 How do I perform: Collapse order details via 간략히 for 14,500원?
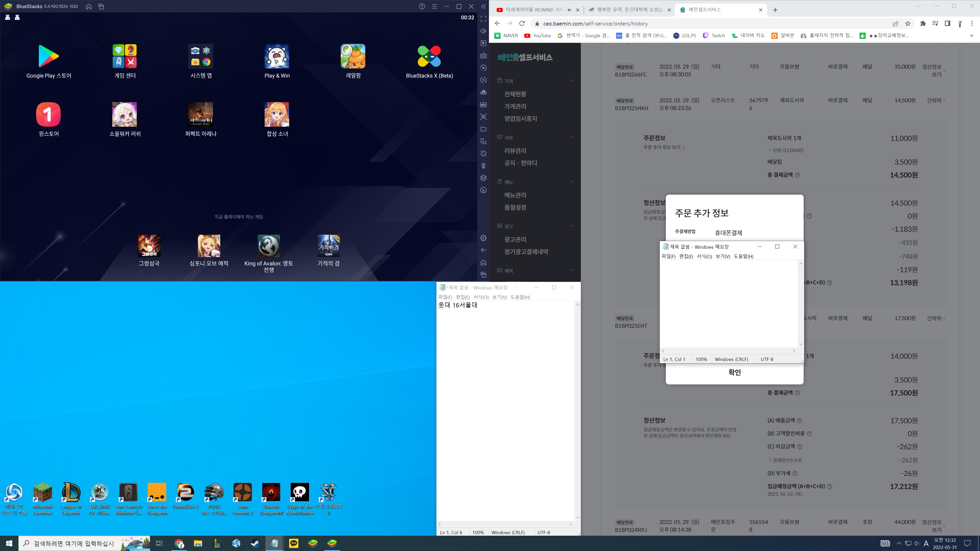[x=936, y=101]
